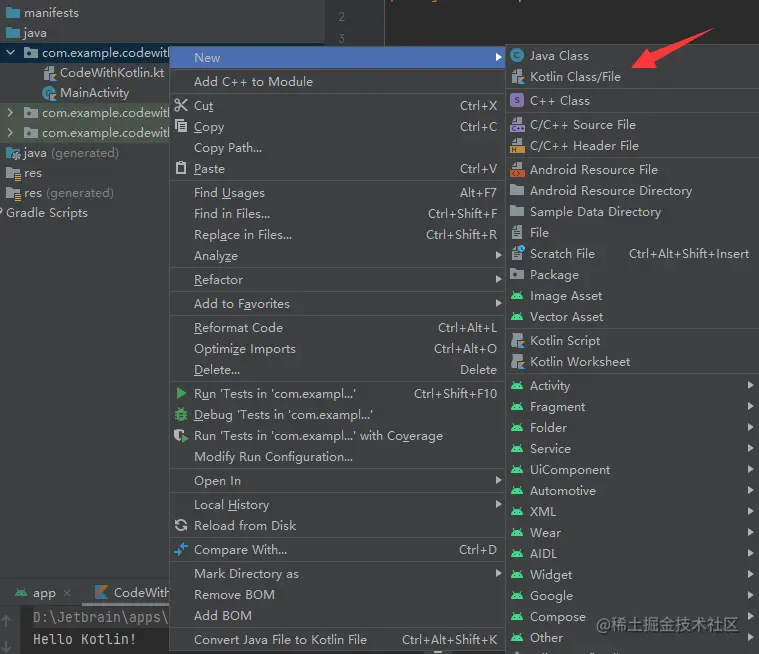Click the CodeWithKotlin.kt file icon

pos(49,73)
